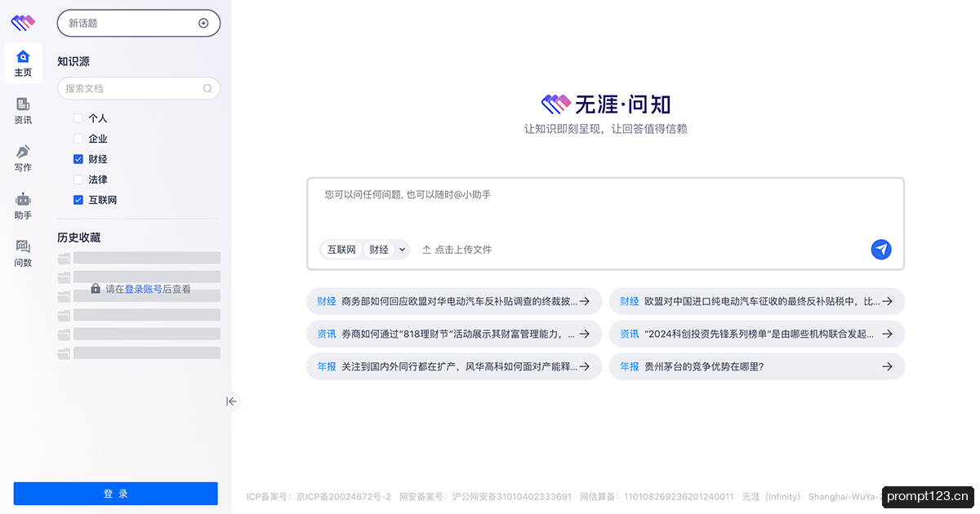Click the 互联网 tag in input box
Screen dimensions: 980x514
coord(341,250)
